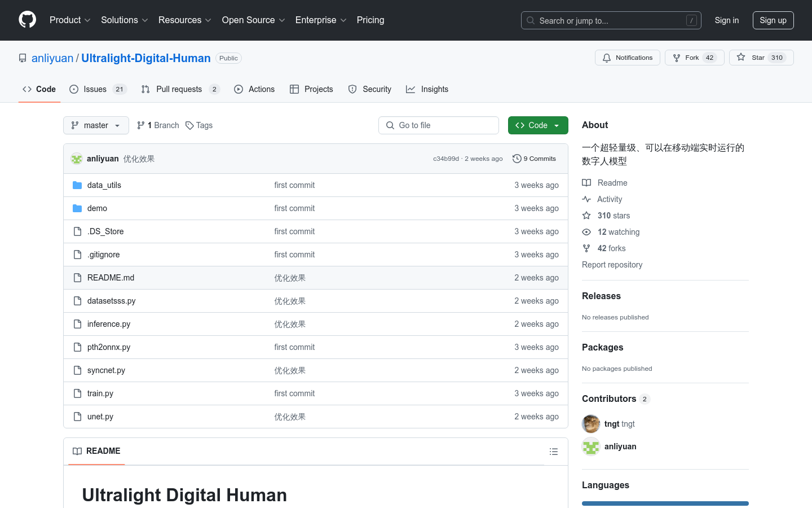Click the book icon in README header
Screen dimensions: 812x508
coord(77,451)
